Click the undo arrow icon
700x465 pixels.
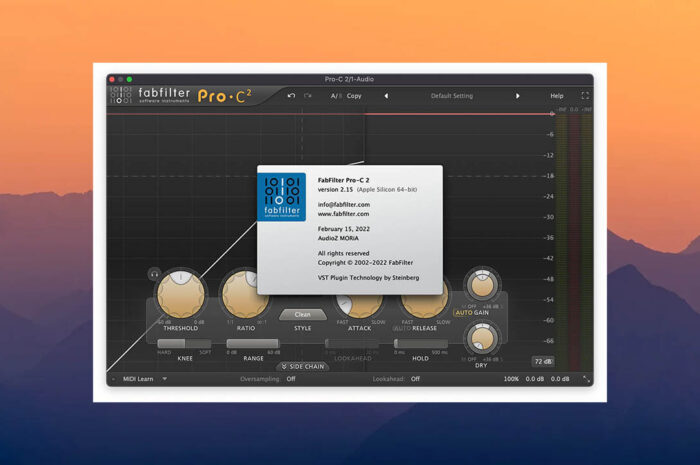[292, 95]
